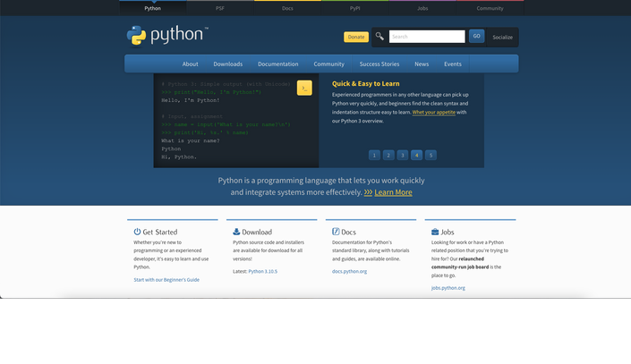Open the News menu item

coord(422,64)
